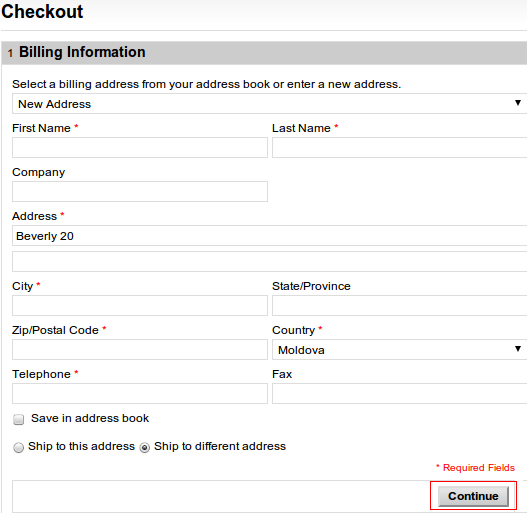Click the arrow on the Country select box
This screenshot has width=527, height=513.
click(x=518, y=349)
